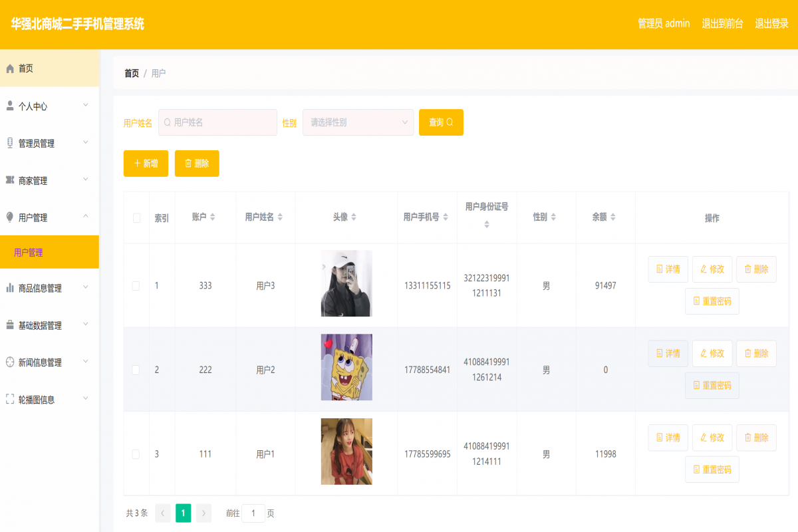Click the bar chart icon for 商品信息管理
This screenshot has width=798, height=532.
tap(10, 288)
